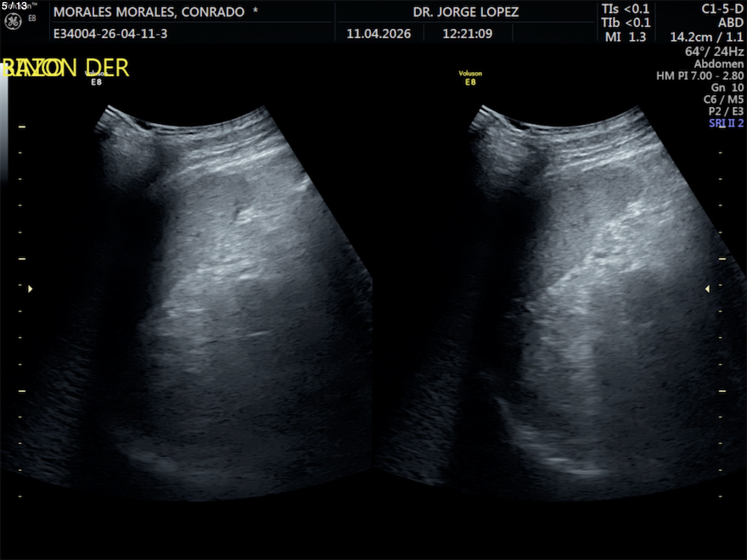Select the image counter 5 / 13

point(14,6)
